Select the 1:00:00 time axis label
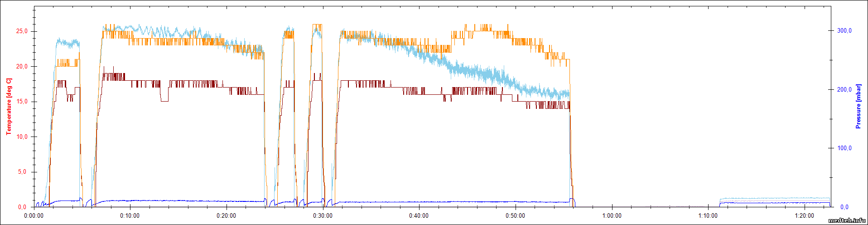Screen dimensions: 868x225 click(x=612, y=216)
